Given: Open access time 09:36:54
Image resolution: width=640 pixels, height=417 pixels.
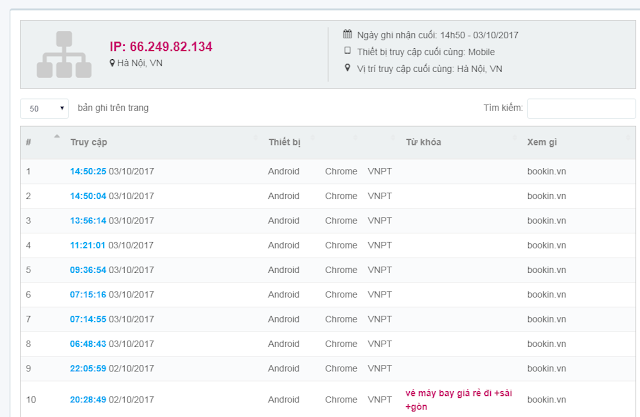Looking at the screenshot, I should [88, 270].
